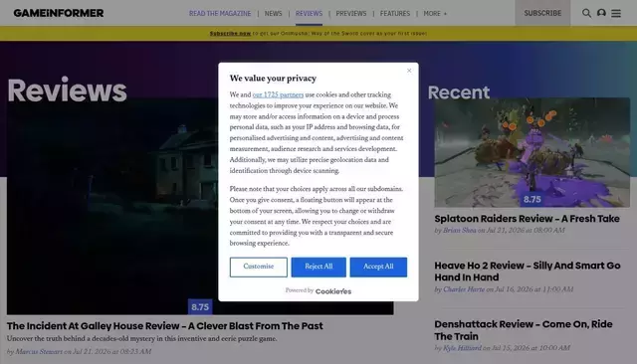The width and height of the screenshot is (637, 364).
Task: Open Brian Shea author page
Action: (x=460, y=231)
